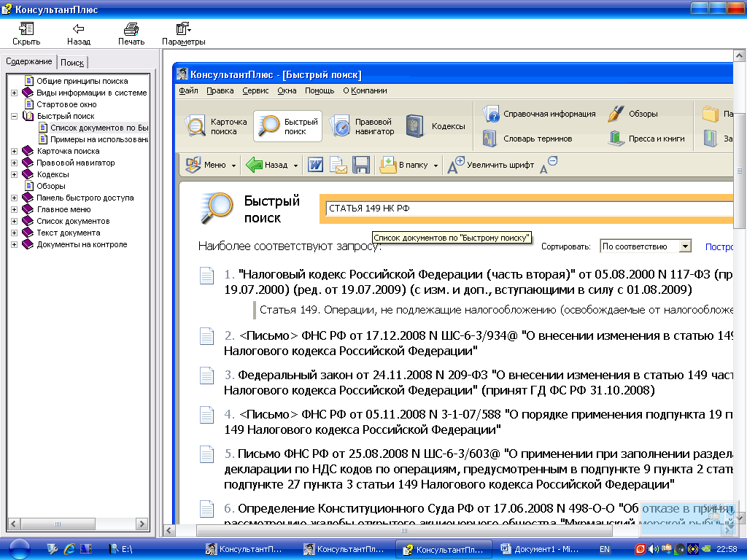
Task: Click Увеличить шрифт icon
Action: pyautogui.click(x=455, y=165)
